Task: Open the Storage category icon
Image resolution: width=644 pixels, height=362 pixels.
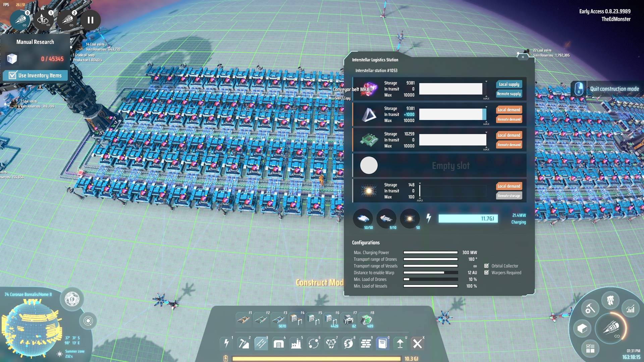Action: click(x=278, y=343)
